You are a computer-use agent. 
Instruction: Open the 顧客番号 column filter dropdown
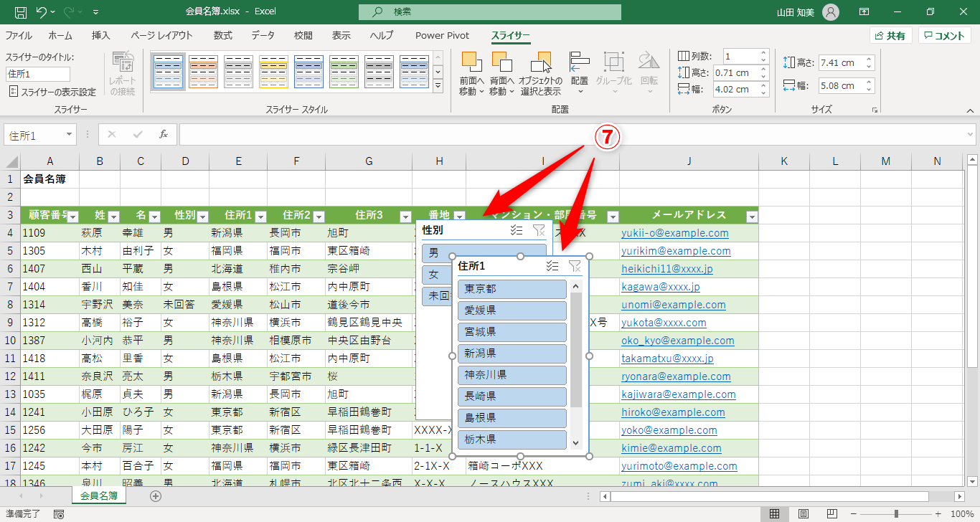72,217
